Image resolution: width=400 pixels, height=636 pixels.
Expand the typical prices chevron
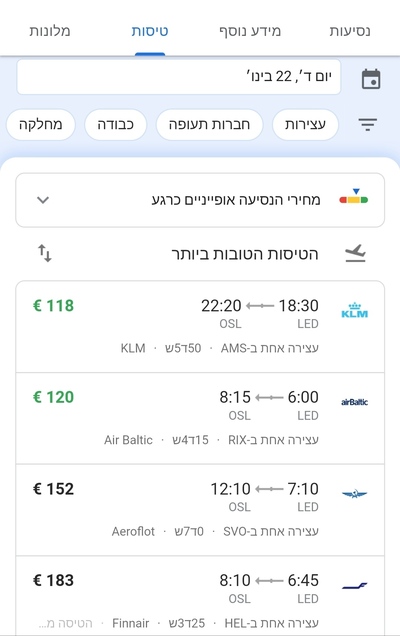pyautogui.click(x=43, y=200)
